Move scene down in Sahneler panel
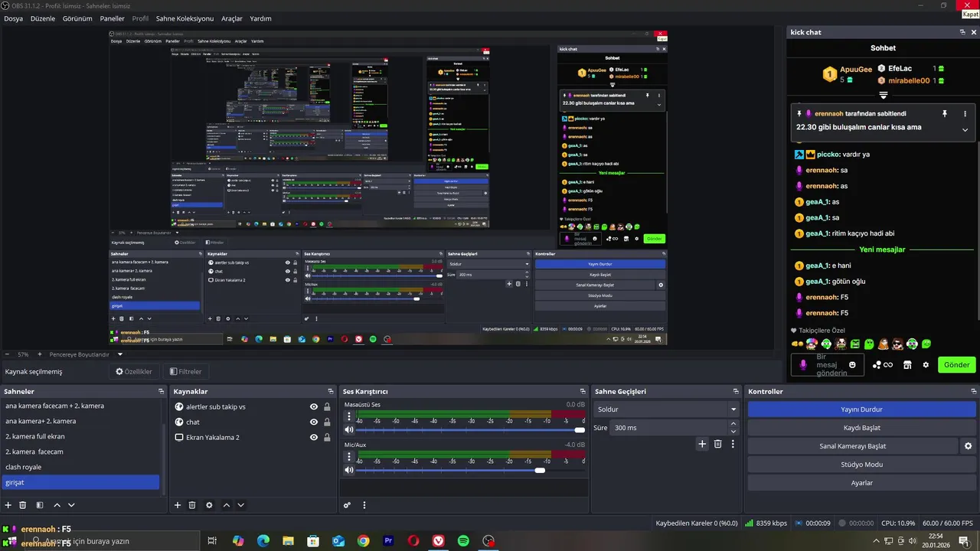 [71, 505]
